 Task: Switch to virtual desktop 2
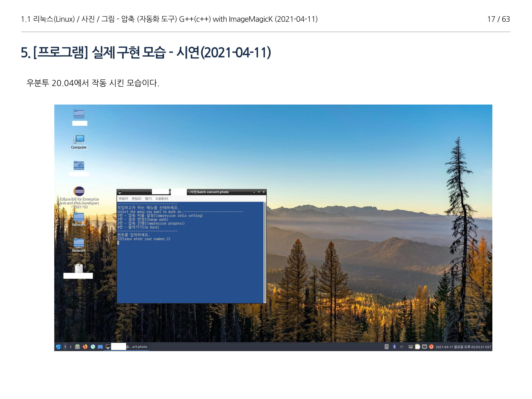point(70,347)
